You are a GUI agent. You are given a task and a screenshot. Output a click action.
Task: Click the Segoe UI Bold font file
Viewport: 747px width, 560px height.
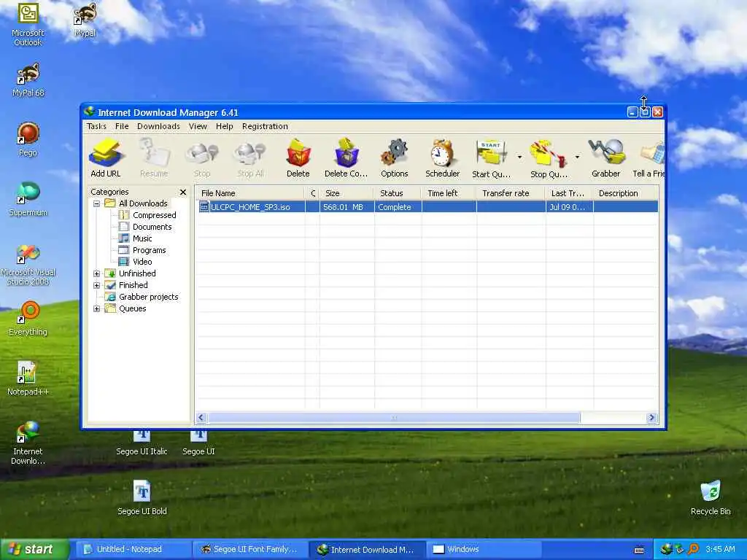coord(142,497)
